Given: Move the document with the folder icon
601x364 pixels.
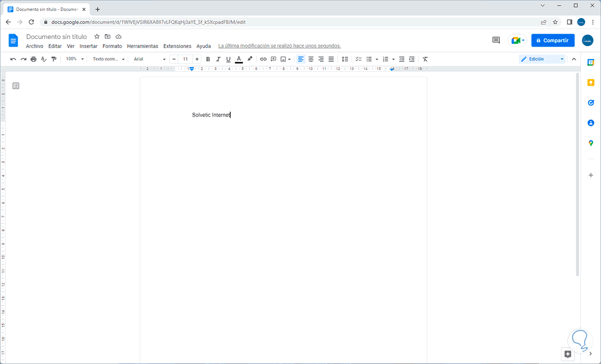Looking at the screenshot, I should tap(108, 37).
